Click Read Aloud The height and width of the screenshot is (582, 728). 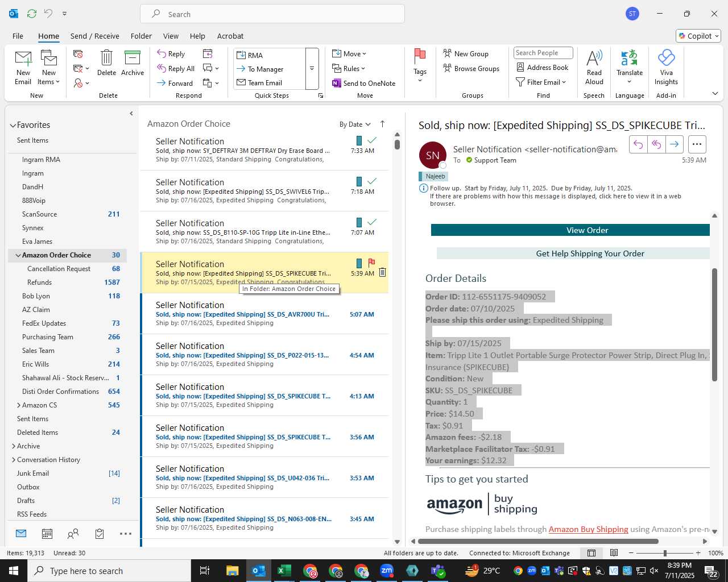[594, 67]
